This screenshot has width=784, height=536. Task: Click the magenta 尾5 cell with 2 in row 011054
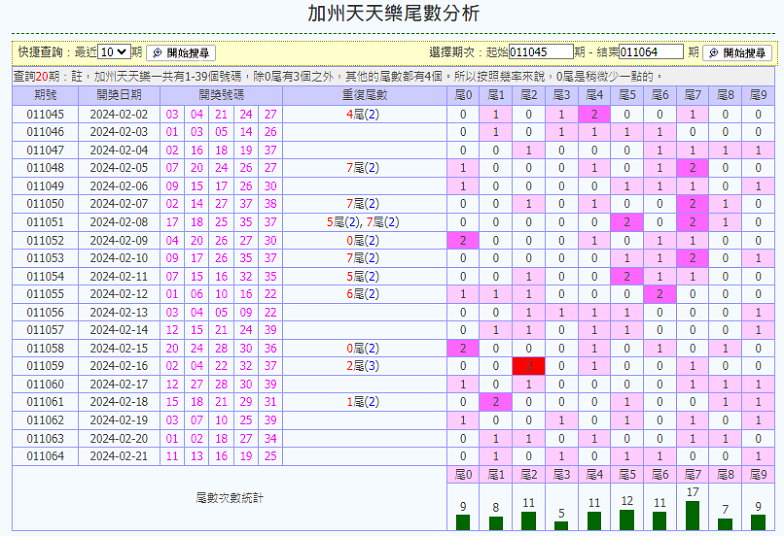[627, 276]
